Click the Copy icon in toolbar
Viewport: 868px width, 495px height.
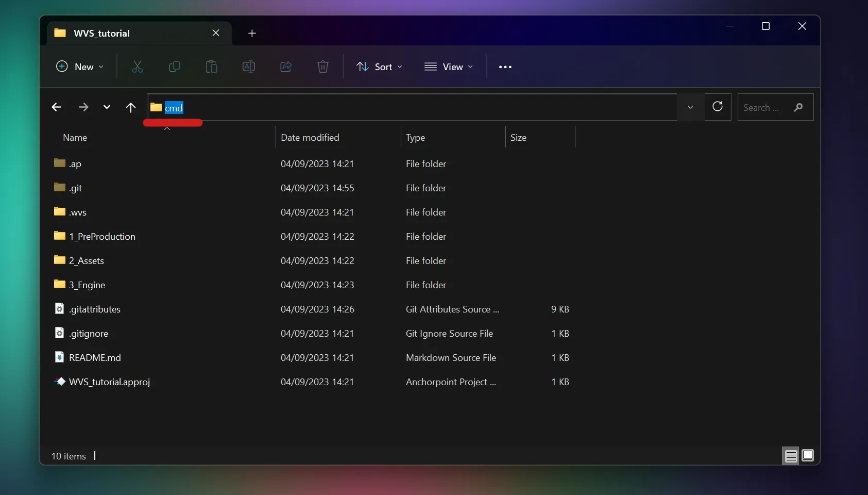click(x=175, y=67)
